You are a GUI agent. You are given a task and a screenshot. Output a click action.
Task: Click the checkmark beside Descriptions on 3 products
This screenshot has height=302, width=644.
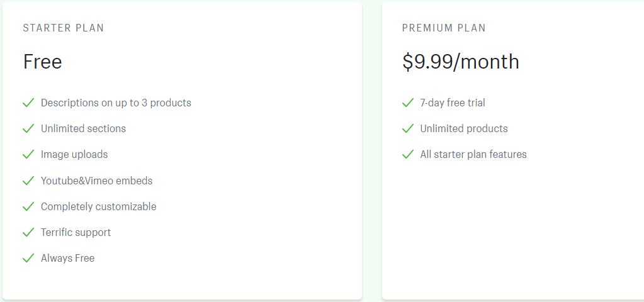tap(28, 103)
